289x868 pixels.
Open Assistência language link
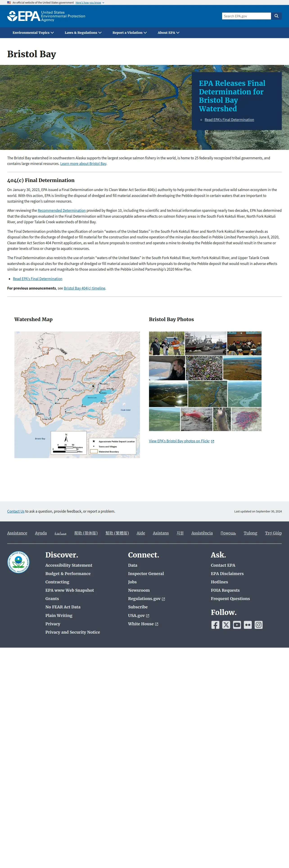(202, 533)
